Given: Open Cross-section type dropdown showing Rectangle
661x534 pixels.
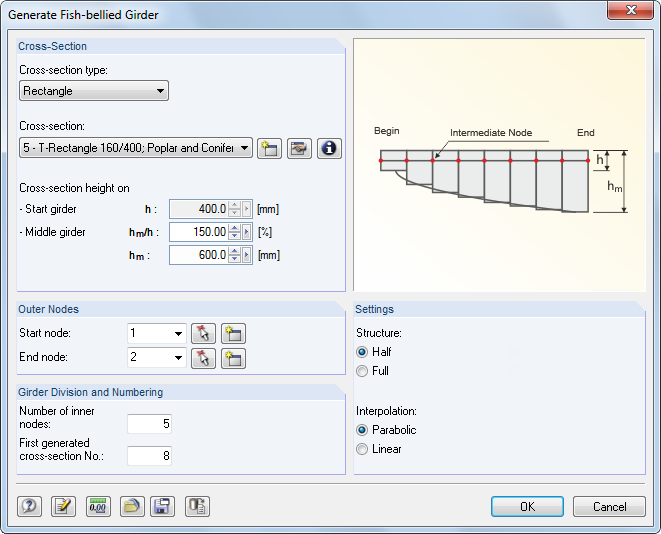Looking at the screenshot, I should click(94, 91).
